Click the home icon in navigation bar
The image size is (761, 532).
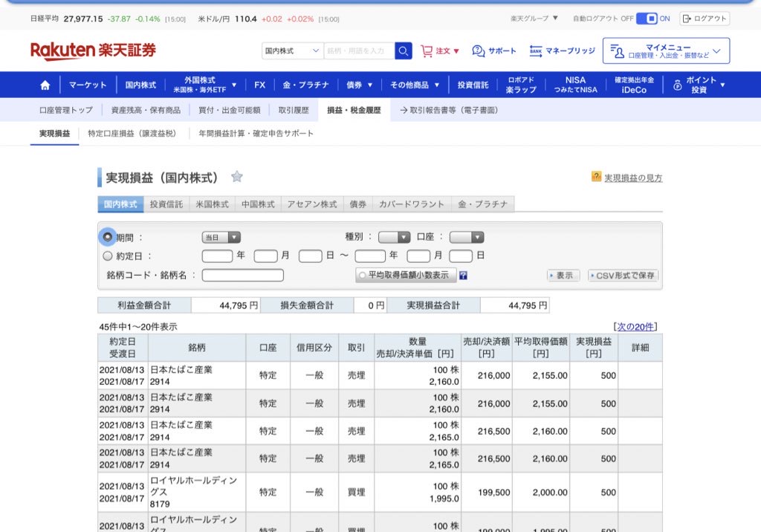(x=45, y=85)
